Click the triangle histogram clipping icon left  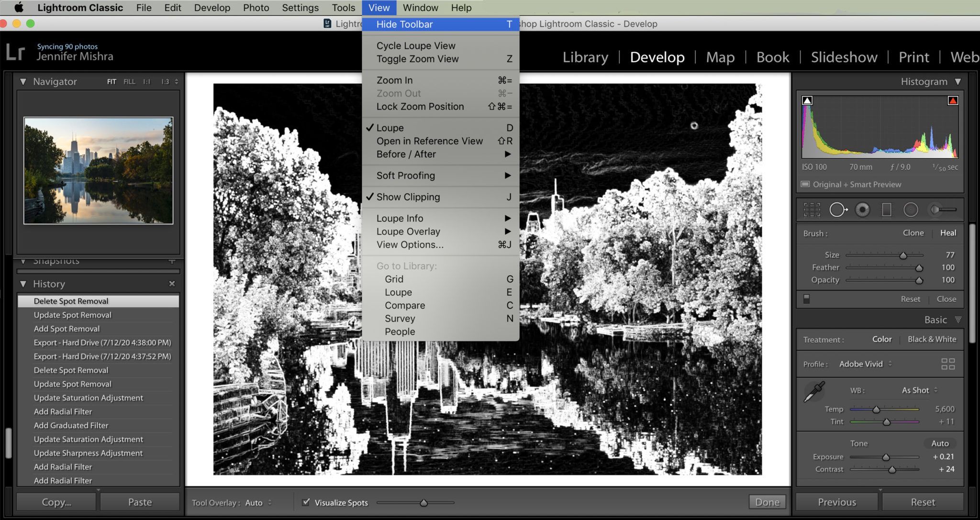808,100
